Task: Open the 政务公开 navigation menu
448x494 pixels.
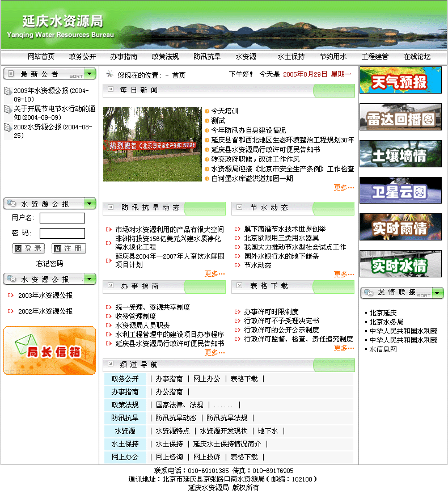Action: click(82, 56)
